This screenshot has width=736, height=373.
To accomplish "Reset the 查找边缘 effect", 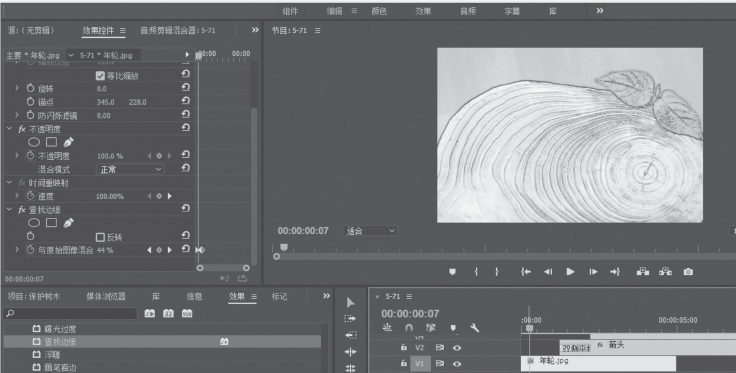I will 185,209.
